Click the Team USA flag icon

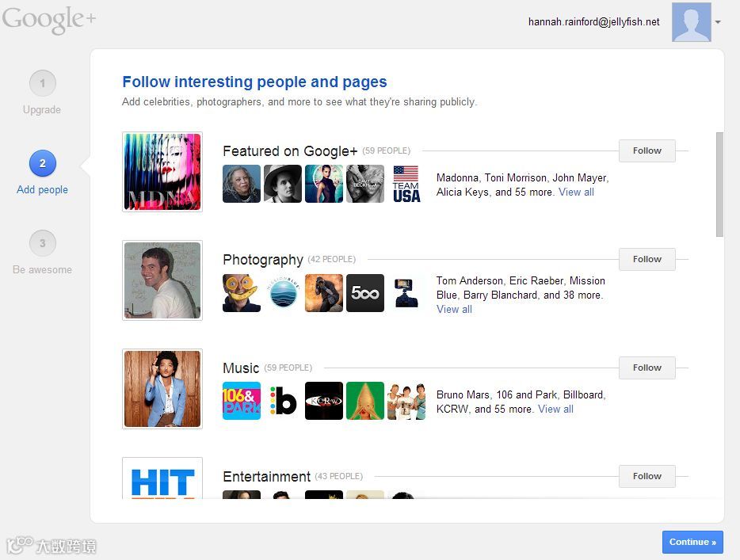(x=406, y=183)
